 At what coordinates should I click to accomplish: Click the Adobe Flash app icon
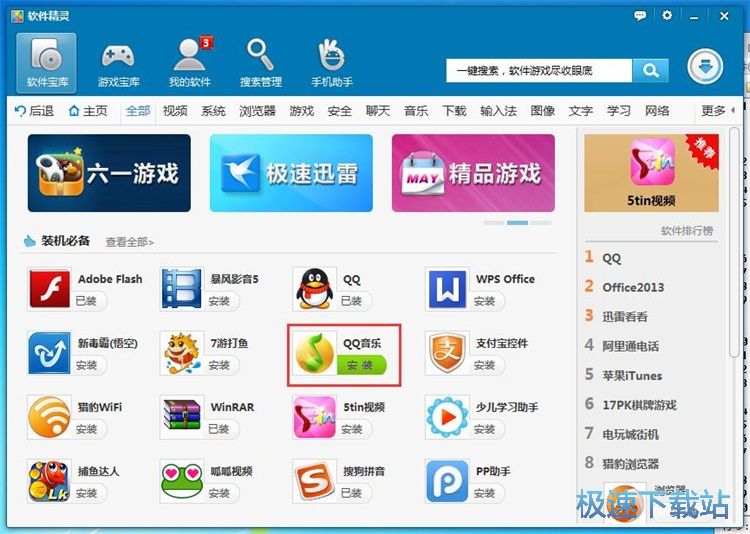(49, 289)
